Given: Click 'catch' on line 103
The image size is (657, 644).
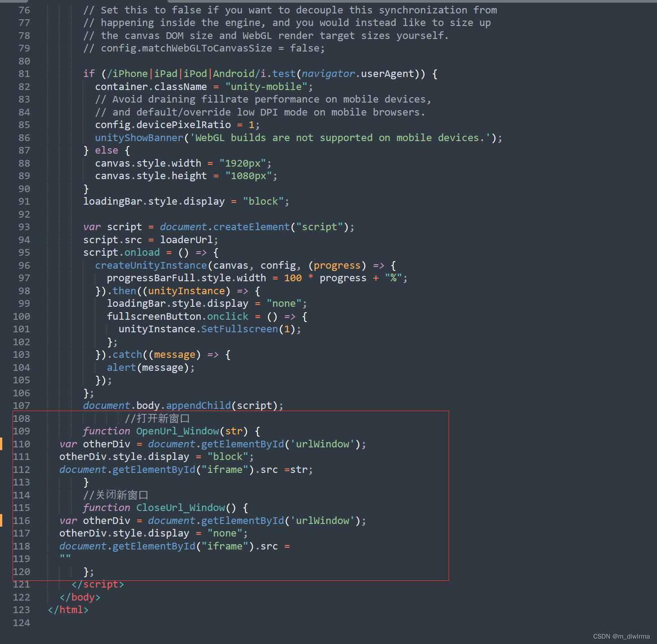Looking at the screenshot, I should (127, 355).
